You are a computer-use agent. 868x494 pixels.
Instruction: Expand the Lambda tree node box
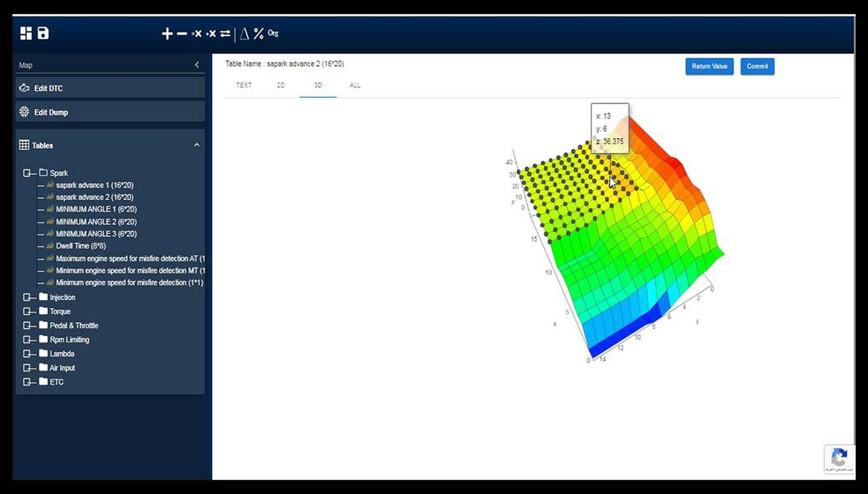coord(26,354)
